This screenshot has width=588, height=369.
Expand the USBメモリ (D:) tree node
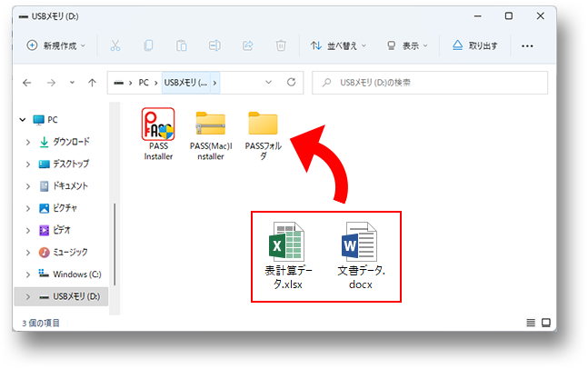click(x=28, y=297)
